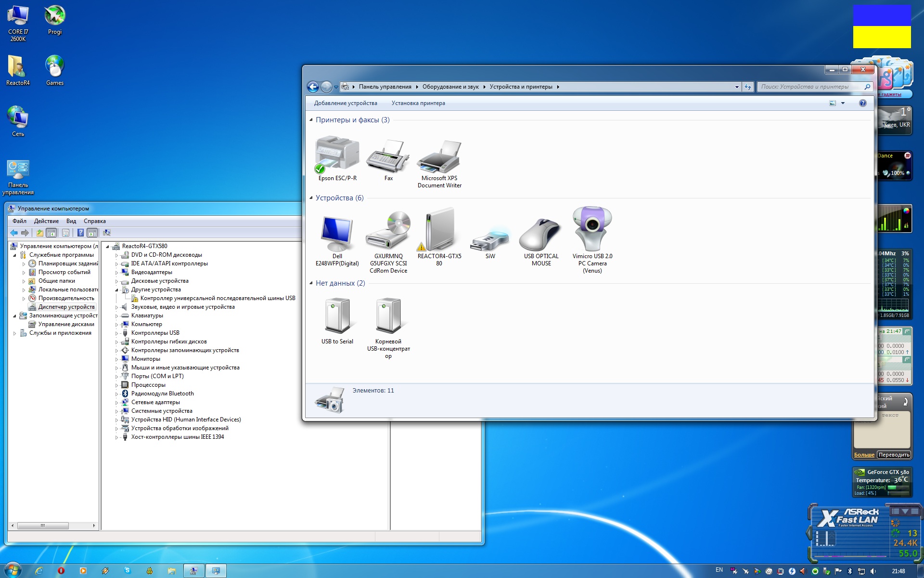This screenshot has height=578, width=924.
Task: Click the help icon in Devices window
Action: click(x=863, y=103)
